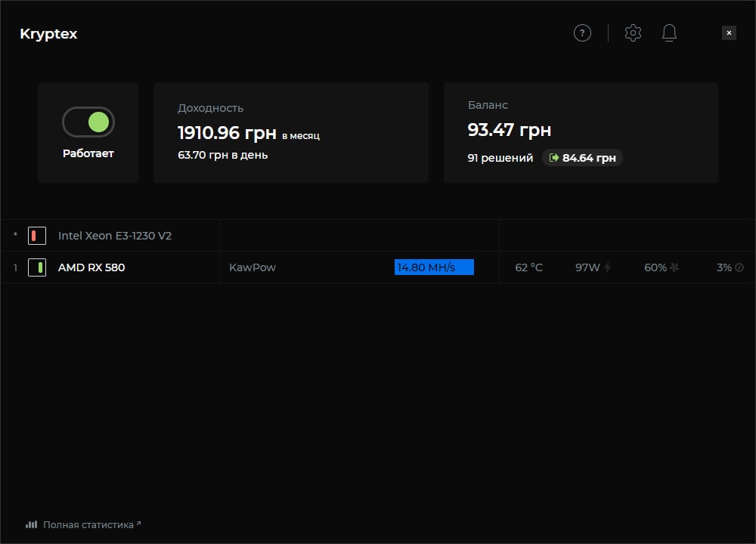756x544 pixels.
Task: Click 1910.96 грн monthly profitability
Action: (227, 133)
